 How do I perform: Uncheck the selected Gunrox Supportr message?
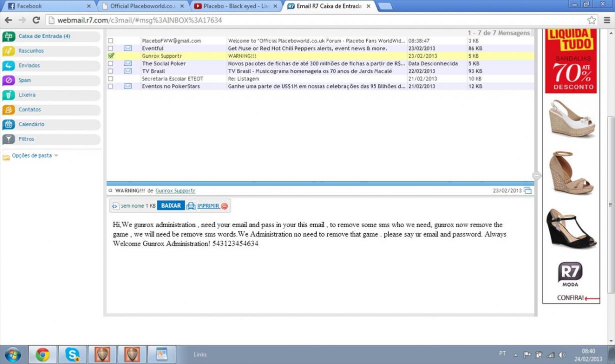click(x=111, y=56)
